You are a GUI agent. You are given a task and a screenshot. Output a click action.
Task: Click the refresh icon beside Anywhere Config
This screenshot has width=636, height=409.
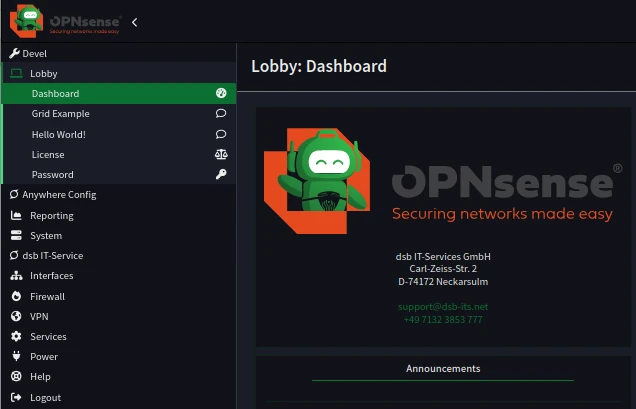(14, 194)
